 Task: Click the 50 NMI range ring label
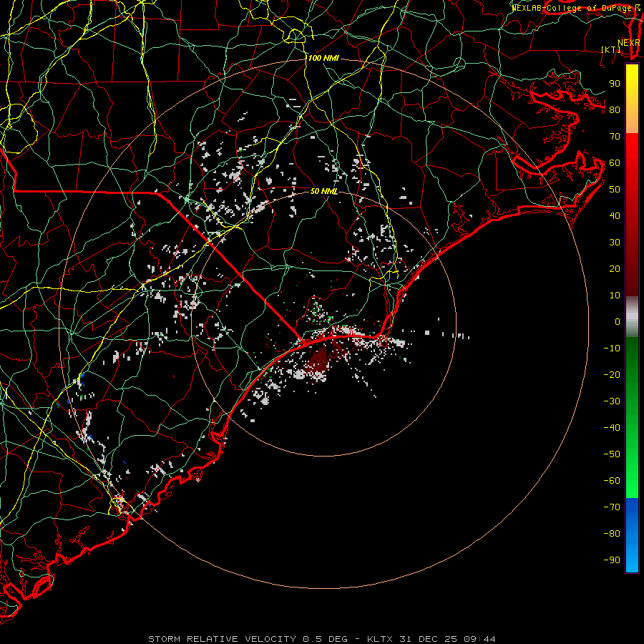[323, 191]
